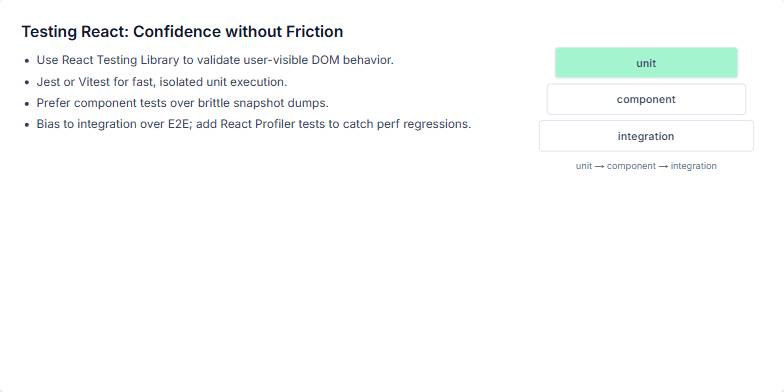
Task: Click the first arrow in the pyramid caption
Action: [600, 166]
